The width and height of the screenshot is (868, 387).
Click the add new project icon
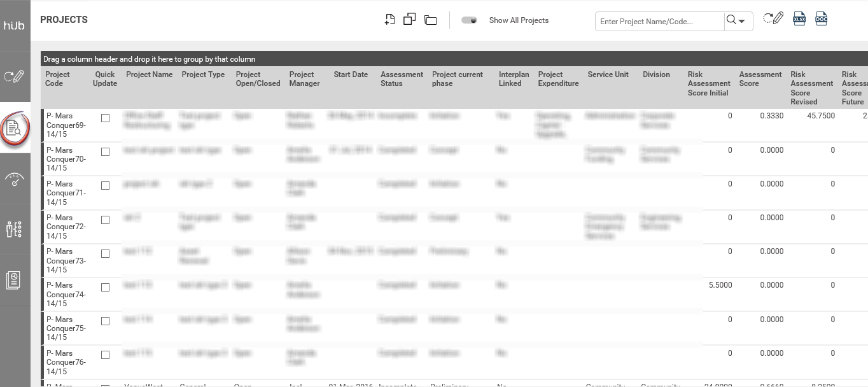(x=390, y=20)
